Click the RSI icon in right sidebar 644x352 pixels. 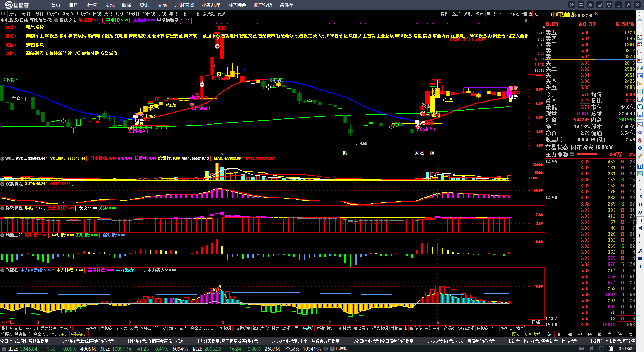coord(640,132)
